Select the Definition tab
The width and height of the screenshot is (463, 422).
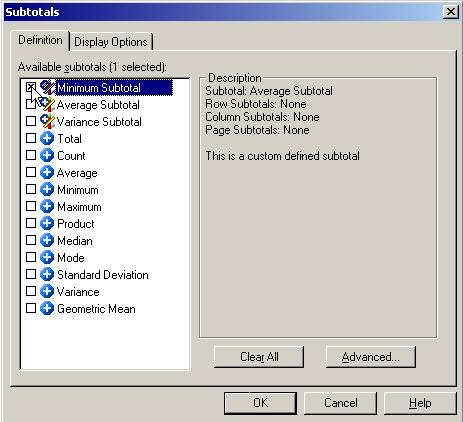[40, 40]
